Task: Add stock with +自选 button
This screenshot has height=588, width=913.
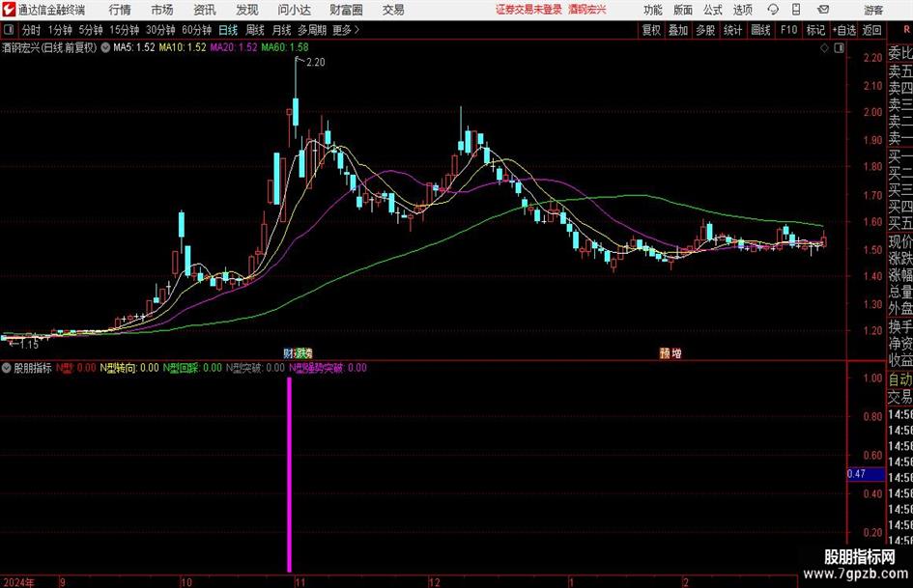Action: 844,30
